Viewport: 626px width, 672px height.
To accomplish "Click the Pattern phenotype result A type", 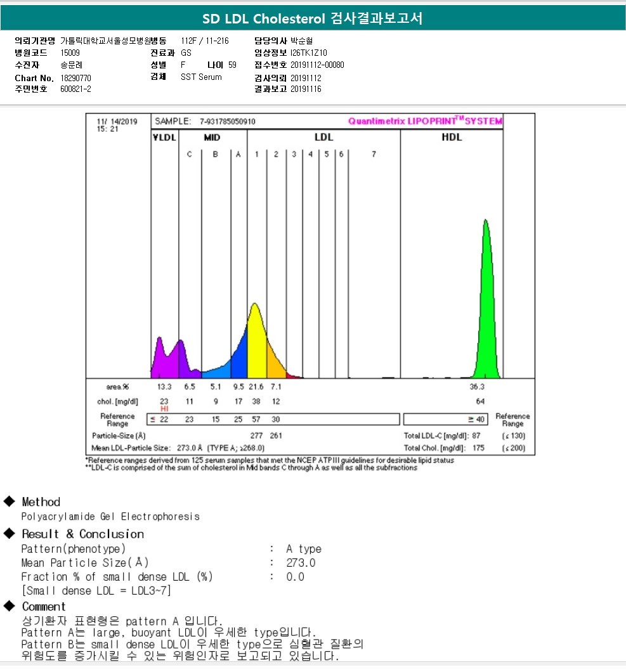I will (x=304, y=549).
